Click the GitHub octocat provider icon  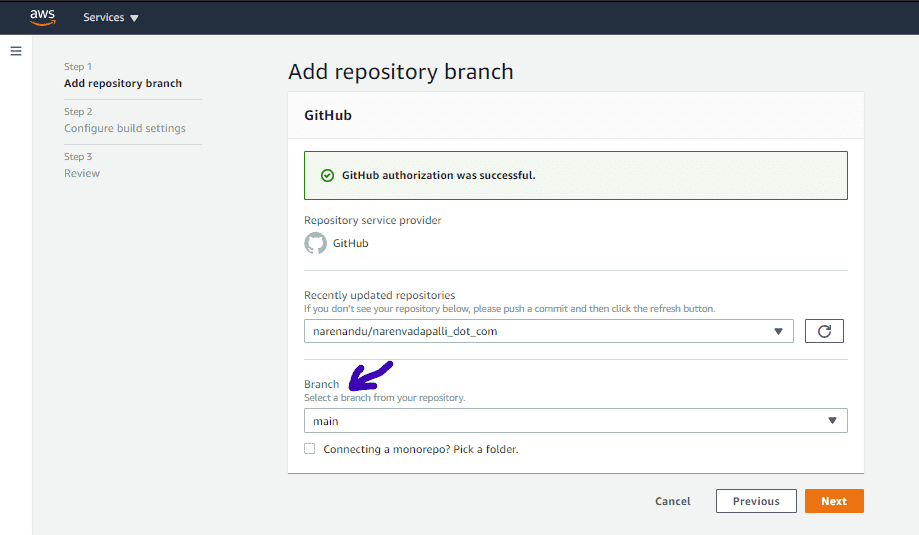[315, 243]
